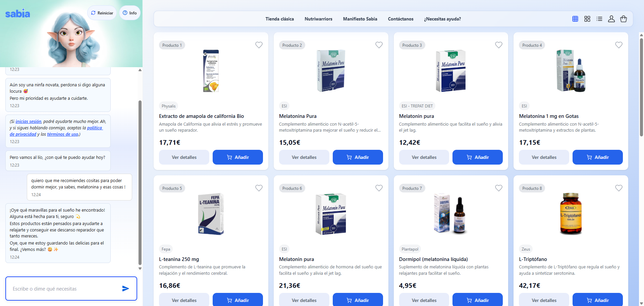Screen dimensions: 644x306
Task: Open Melatonina Gotas bottle image
Action: (571, 71)
